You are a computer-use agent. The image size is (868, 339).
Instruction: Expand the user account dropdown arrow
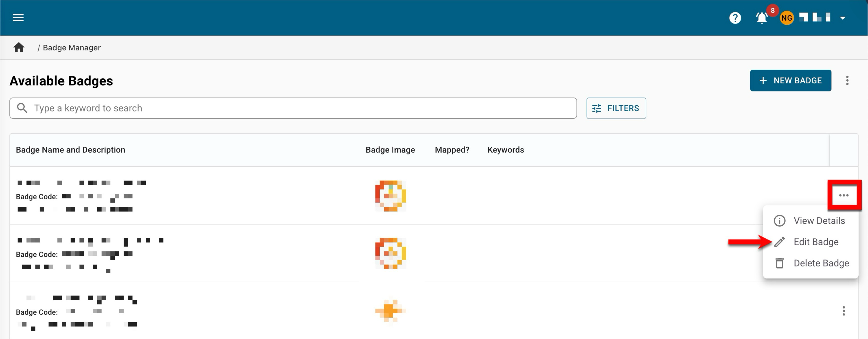pos(842,18)
